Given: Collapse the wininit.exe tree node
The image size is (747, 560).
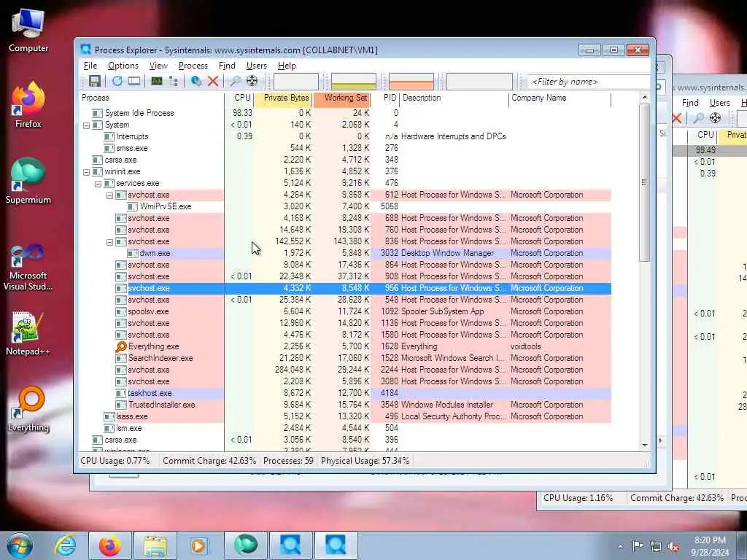Looking at the screenshot, I should [x=86, y=172].
